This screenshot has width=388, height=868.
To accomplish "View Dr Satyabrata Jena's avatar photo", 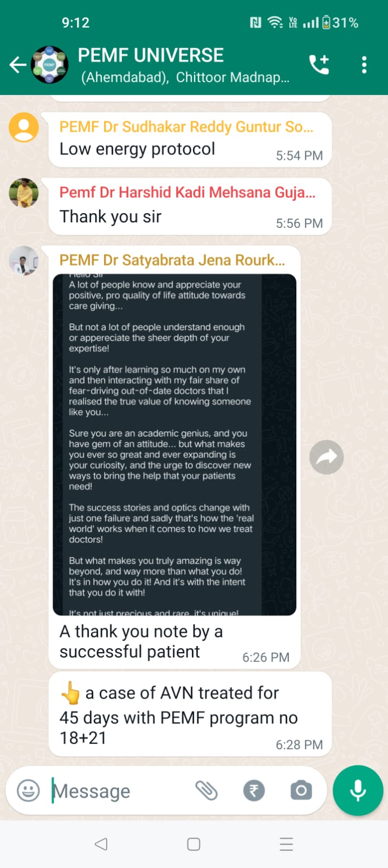I will pos(24,260).
